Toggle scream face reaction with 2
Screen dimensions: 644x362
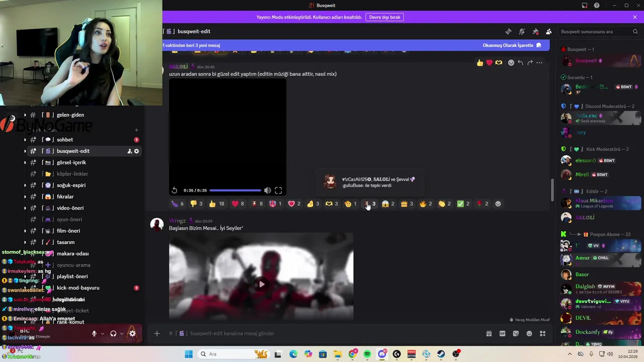coord(388,204)
